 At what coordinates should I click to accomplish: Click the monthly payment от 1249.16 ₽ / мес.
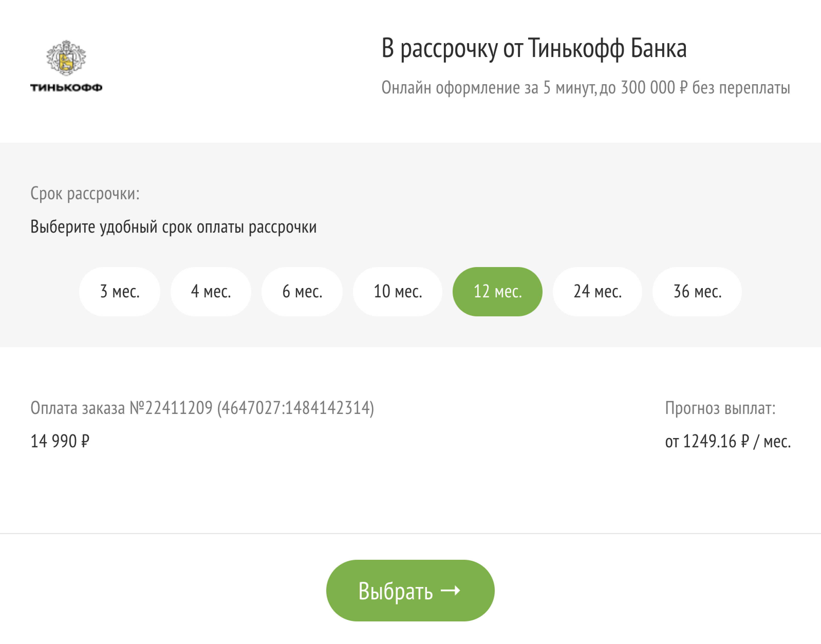tap(727, 441)
